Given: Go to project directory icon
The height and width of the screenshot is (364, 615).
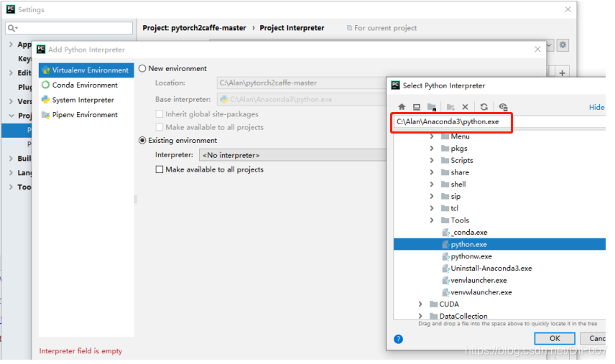Looking at the screenshot, I should (432, 107).
